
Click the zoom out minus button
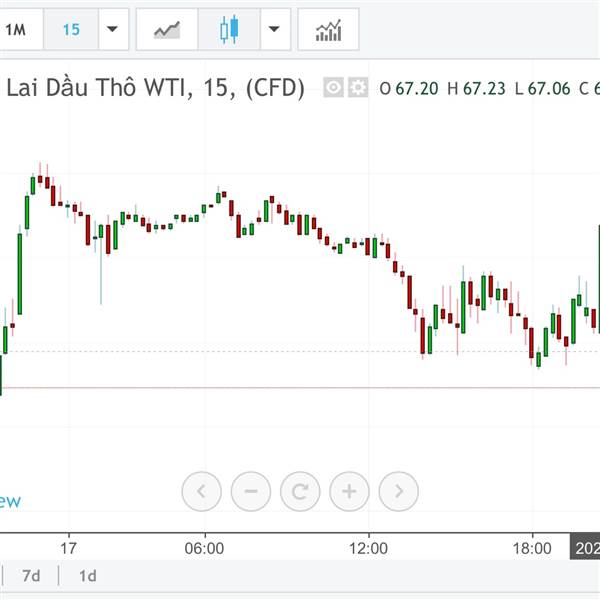251,491
